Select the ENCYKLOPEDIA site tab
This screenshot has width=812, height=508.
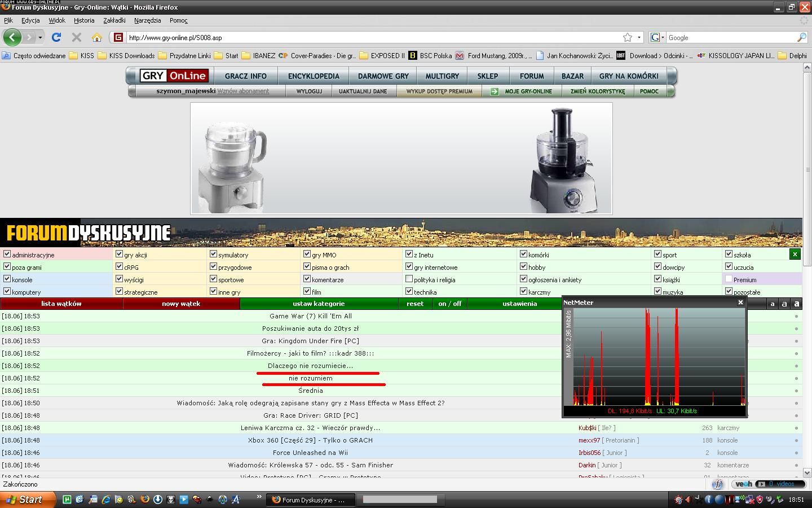pyautogui.click(x=314, y=76)
